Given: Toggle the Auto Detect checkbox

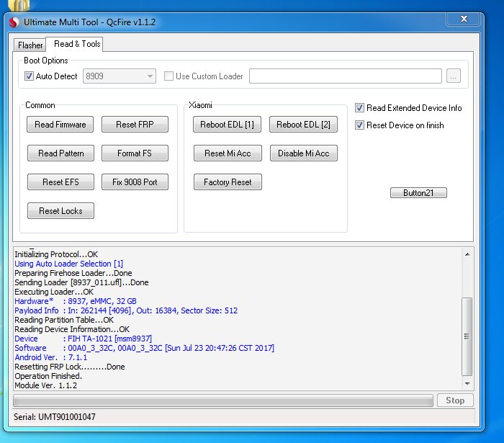Looking at the screenshot, I should 29,76.
